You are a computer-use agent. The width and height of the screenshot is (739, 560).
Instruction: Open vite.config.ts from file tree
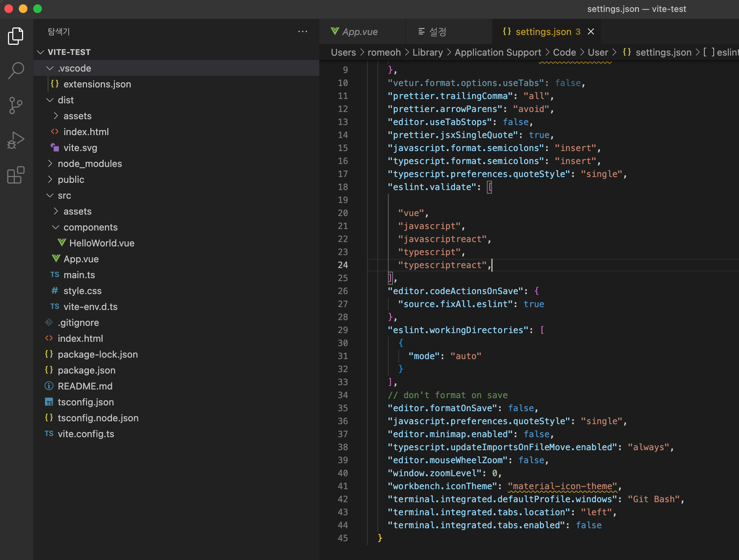point(86,434)
